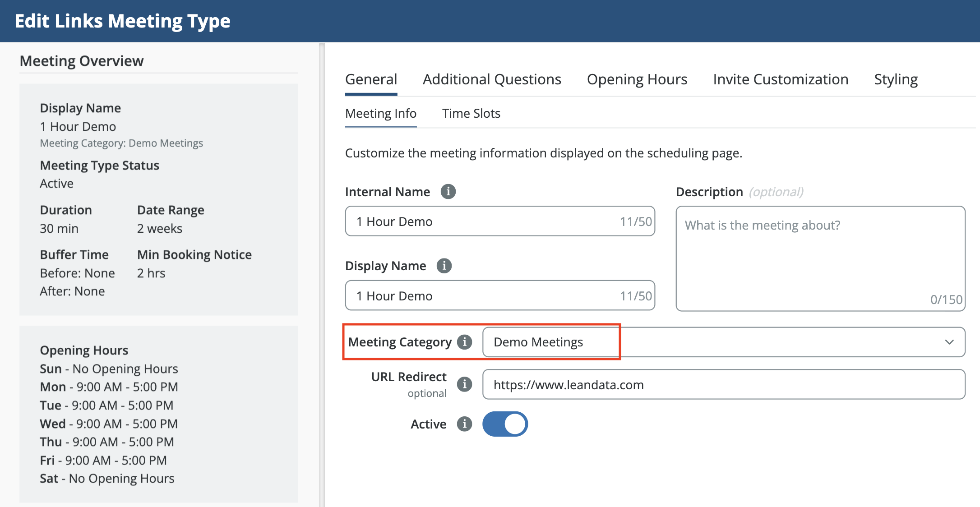Click the Internal Name info icon
980x507 pixels.
pos(448,191)
